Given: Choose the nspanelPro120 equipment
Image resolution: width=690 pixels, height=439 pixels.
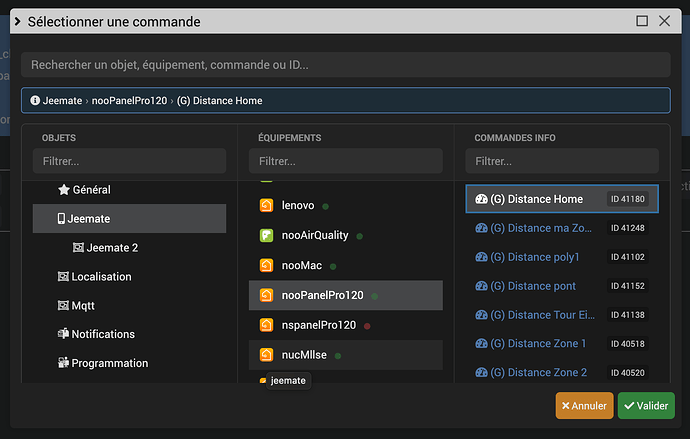Looking at the screenshot, I should [346, 325].
